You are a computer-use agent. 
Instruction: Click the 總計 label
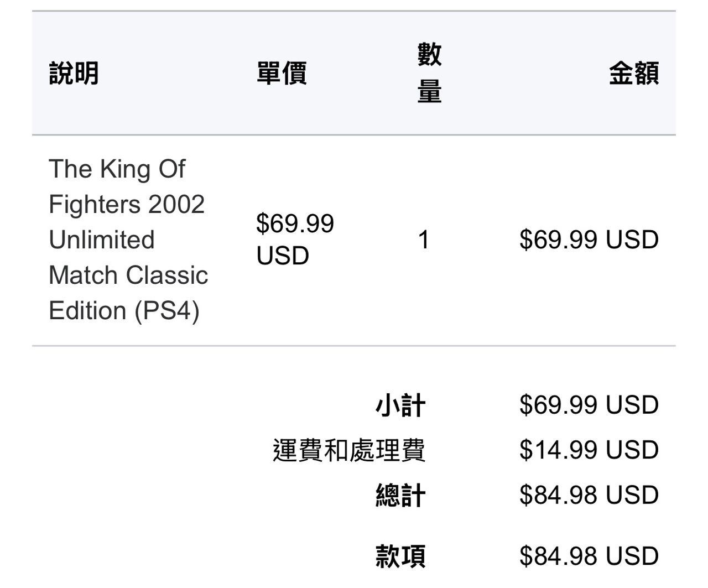click(400, 495)
